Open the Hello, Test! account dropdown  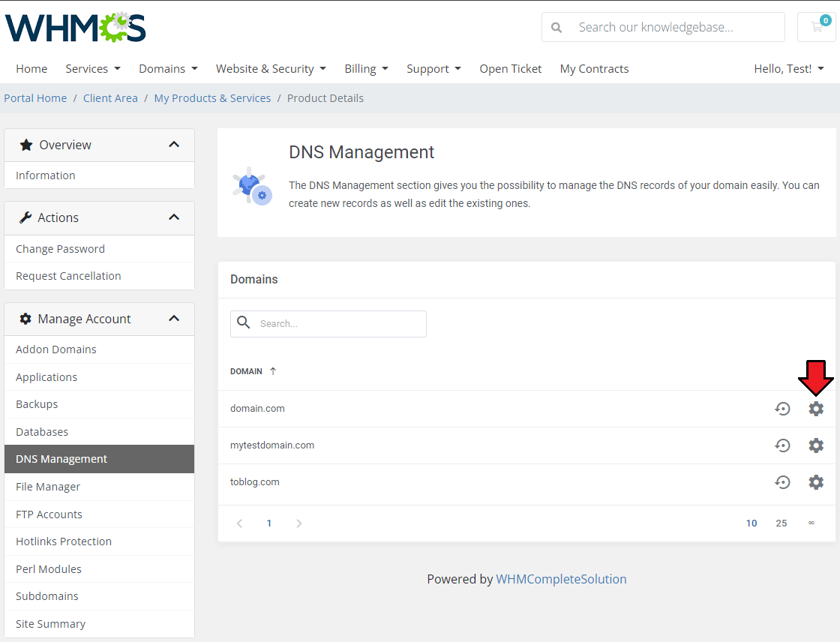[x=789, y=68]
